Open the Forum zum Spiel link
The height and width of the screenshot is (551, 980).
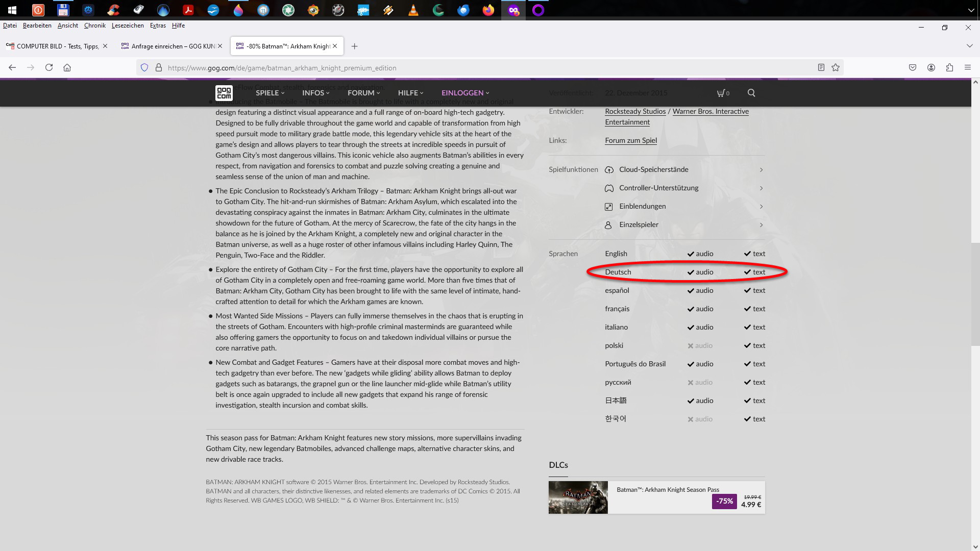point(631,140)
